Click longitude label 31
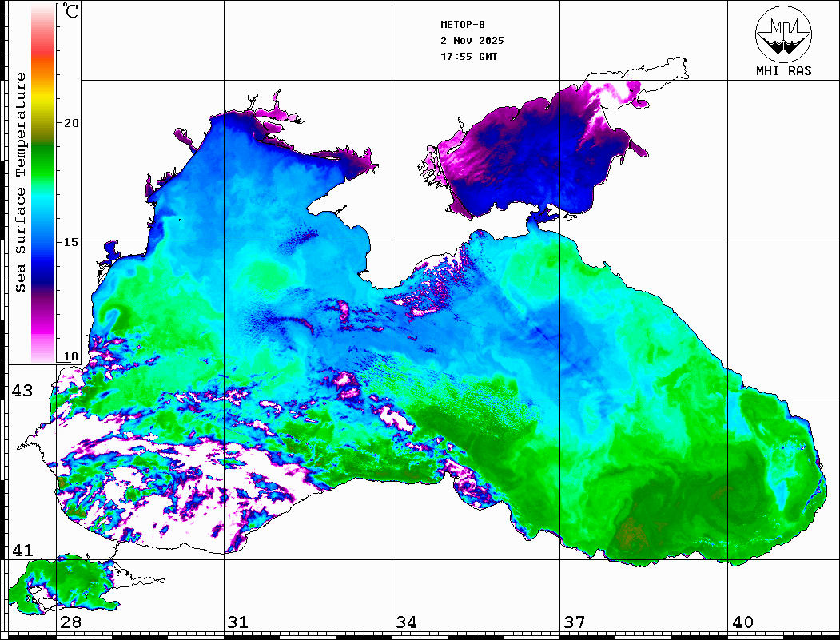840x640 pixels. 238,622
